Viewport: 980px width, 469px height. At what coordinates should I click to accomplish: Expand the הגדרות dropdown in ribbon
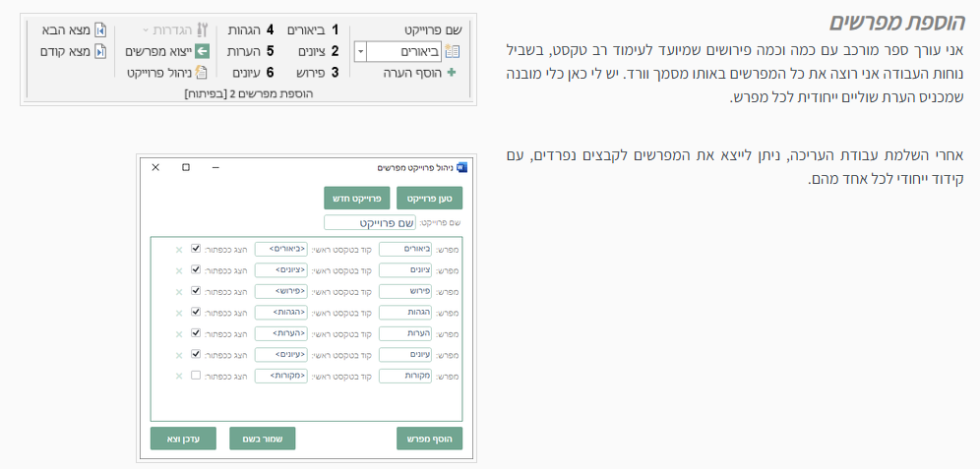tap(147, 29)
